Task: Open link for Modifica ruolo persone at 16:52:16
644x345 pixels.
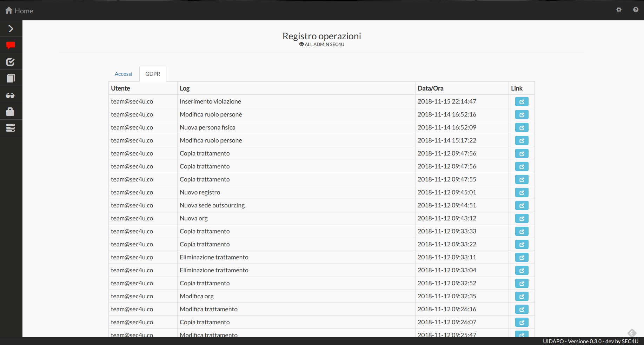Action: 522,115
